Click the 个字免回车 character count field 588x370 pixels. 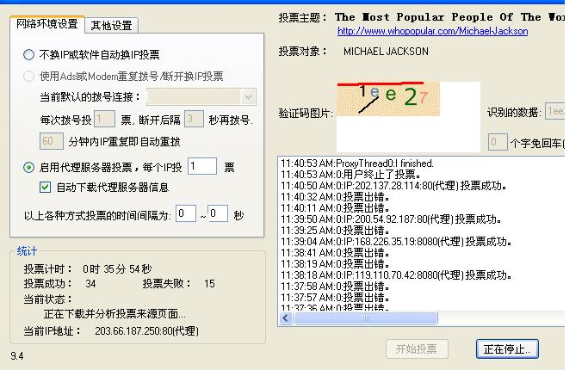[498, 142]
